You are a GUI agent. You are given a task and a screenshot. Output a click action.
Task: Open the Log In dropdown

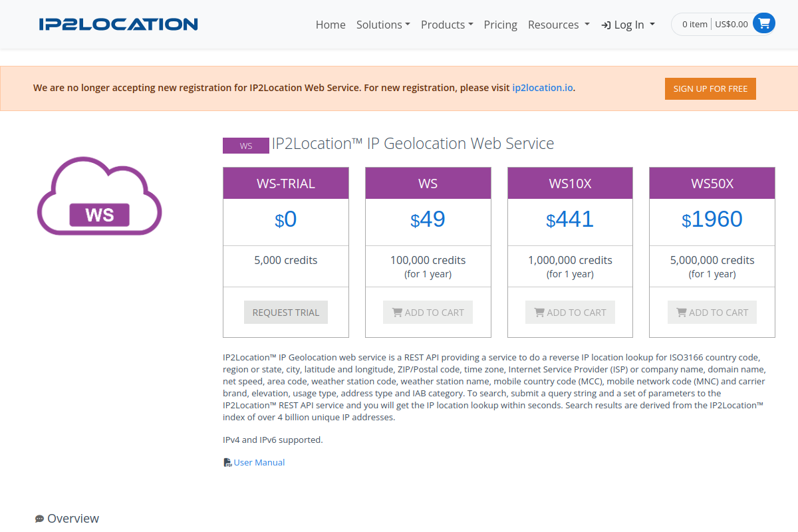point(628,25)
